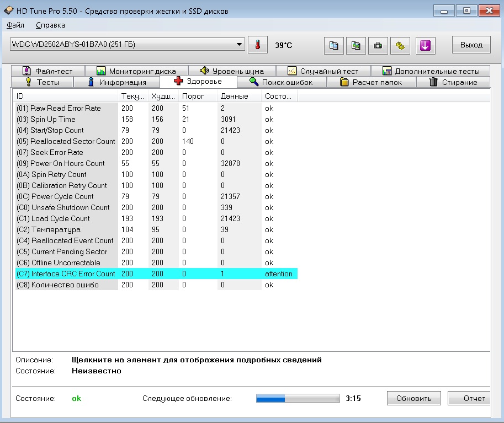This screenshot has width=504, height=423.
Task: Select the (03) Spin Up Time row
Action: point(156,119)
